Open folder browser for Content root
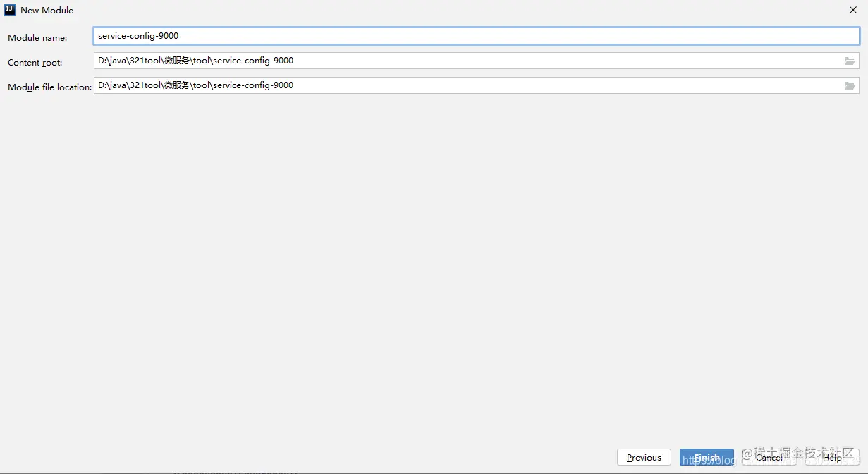868x474 pixels. pyautogui.click(x=850, y=61)
